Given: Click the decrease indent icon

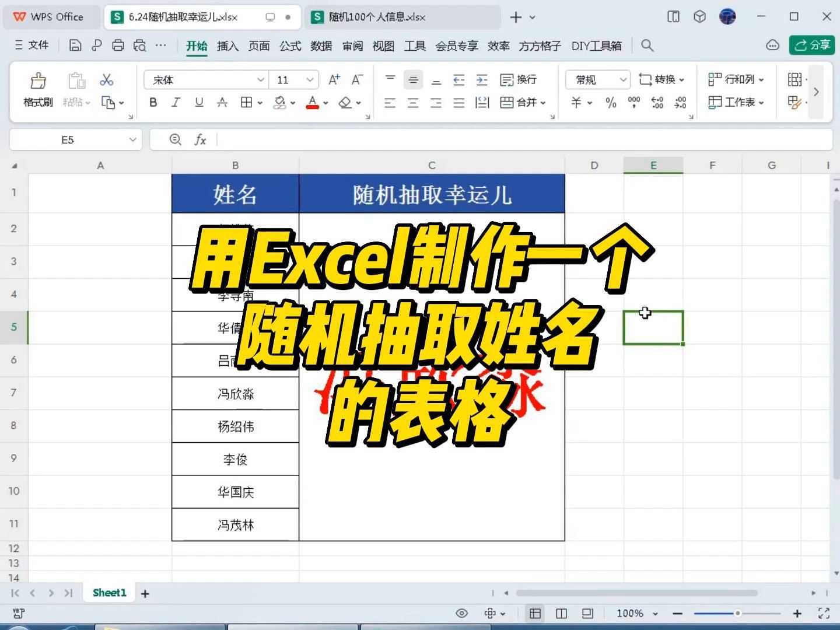Looking at the screenshot, I should point(460,79).
